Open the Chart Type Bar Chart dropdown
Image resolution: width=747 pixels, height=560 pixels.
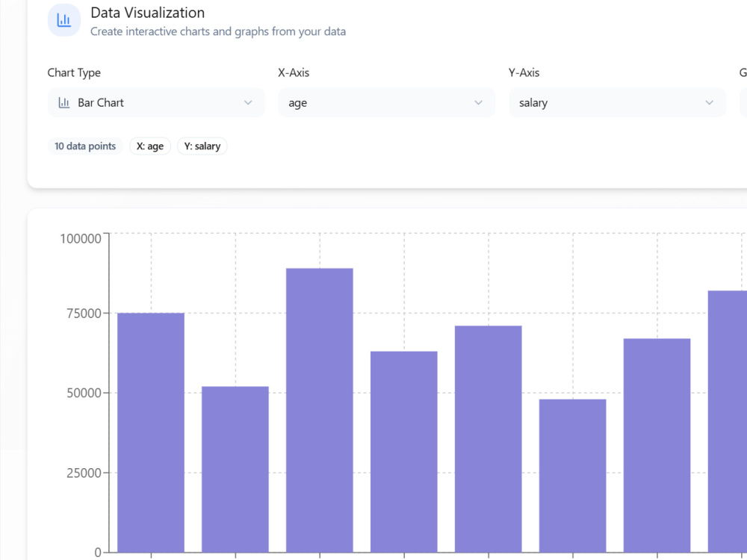[156, 102]
